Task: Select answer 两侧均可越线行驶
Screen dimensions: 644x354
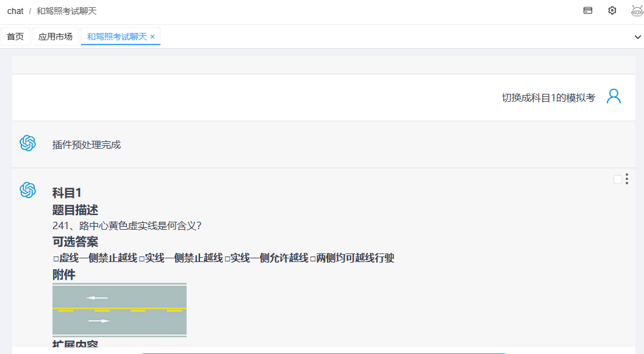Action: tap(352, 258)
